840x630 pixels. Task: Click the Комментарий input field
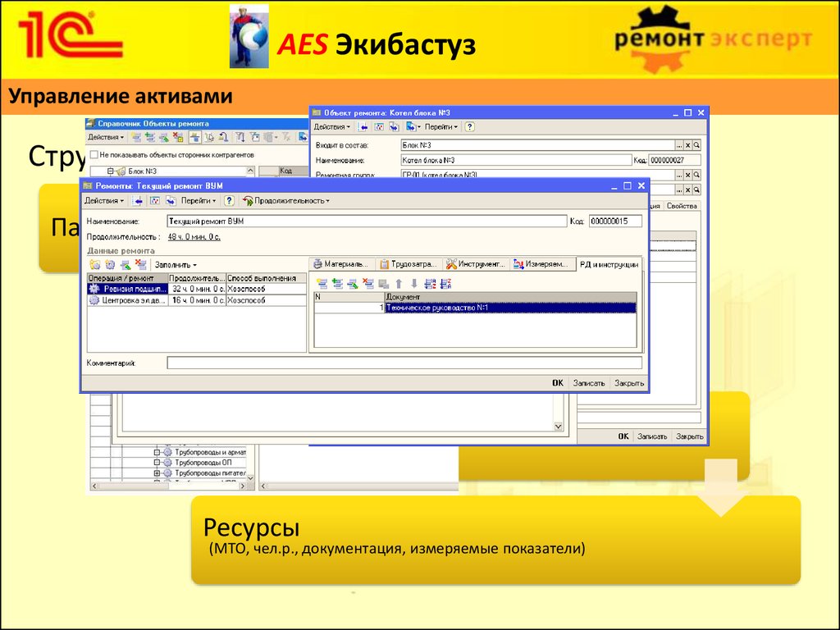pos(404,363)
